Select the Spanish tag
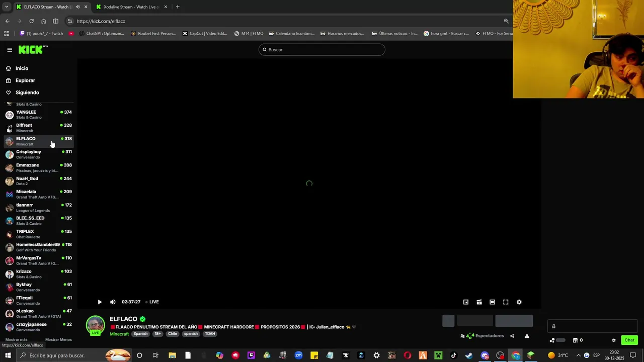 click(140, 334)
